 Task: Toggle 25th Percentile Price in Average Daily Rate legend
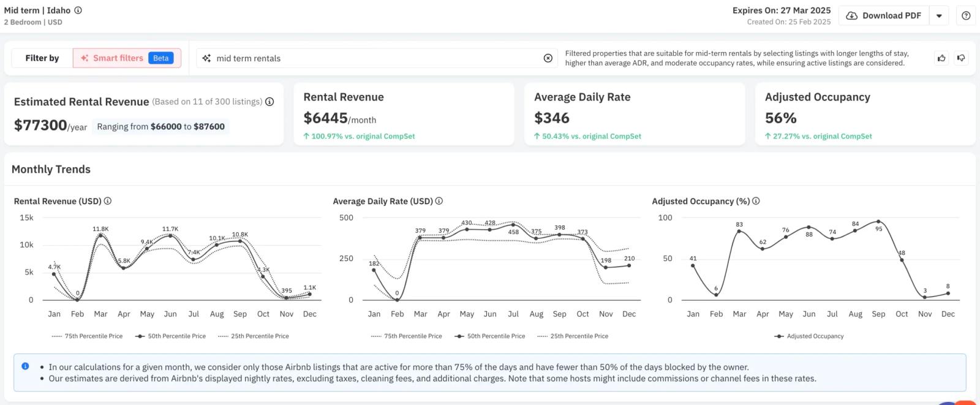click(573, 336)
